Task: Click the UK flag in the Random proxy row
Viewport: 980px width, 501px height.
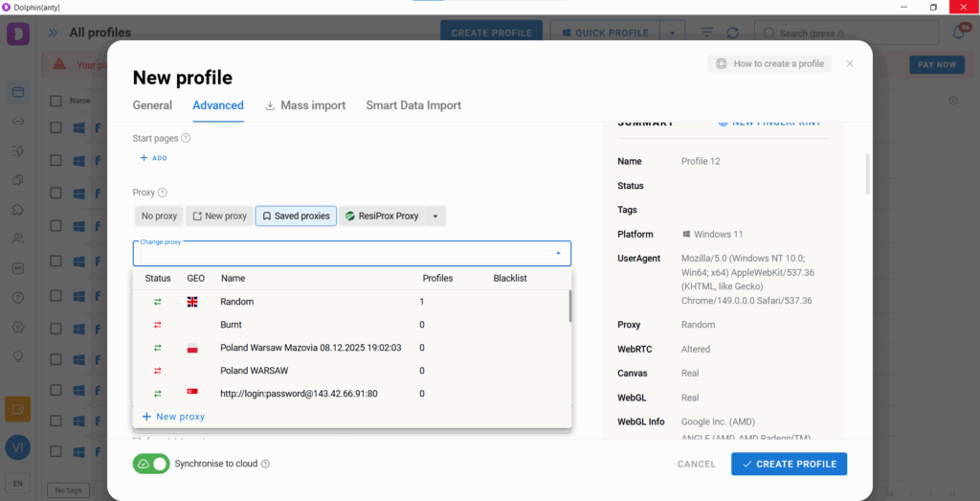Action: click(x=192, y=302)
